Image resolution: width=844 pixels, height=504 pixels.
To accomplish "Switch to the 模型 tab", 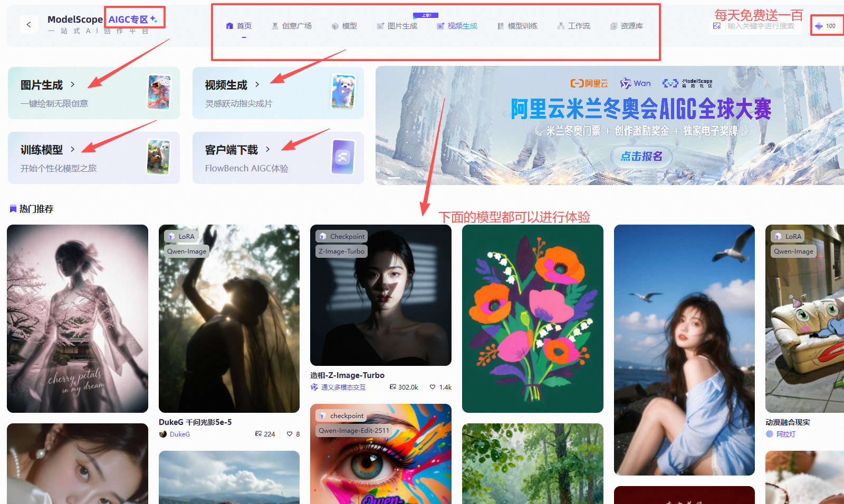I will point(344,26).
